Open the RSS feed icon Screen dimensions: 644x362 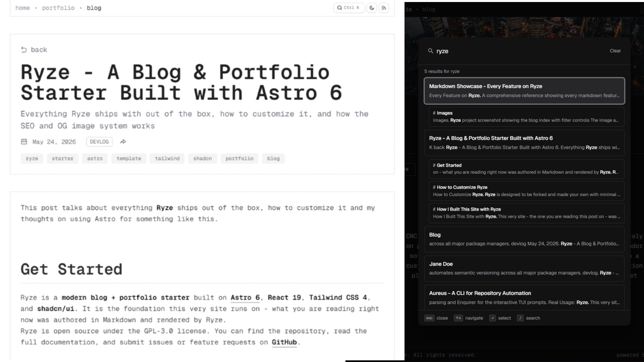pyautogui.click(x=384, y=8)
